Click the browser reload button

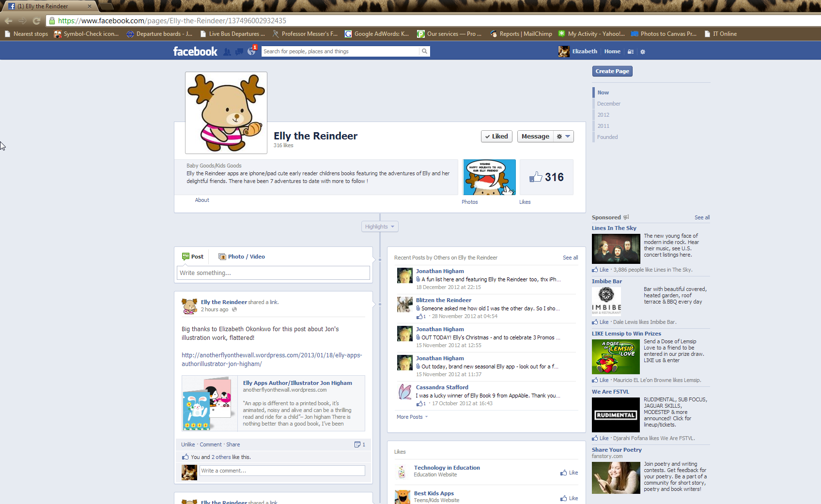coord(36,21)
